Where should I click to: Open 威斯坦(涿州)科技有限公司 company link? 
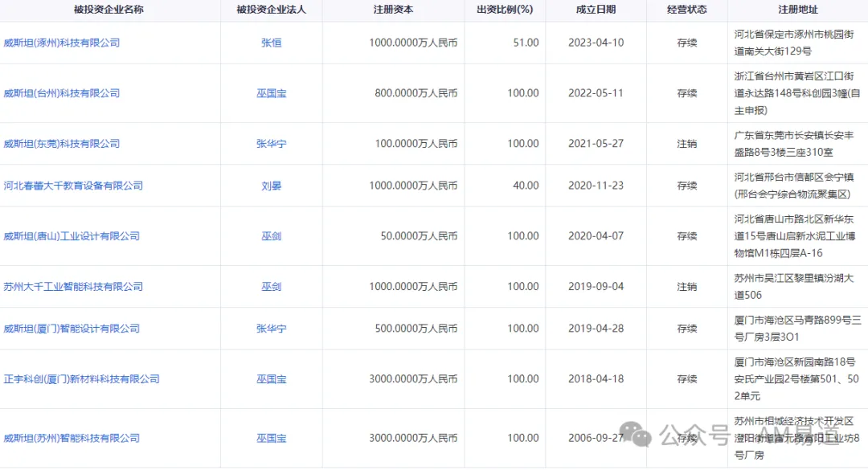61,43
